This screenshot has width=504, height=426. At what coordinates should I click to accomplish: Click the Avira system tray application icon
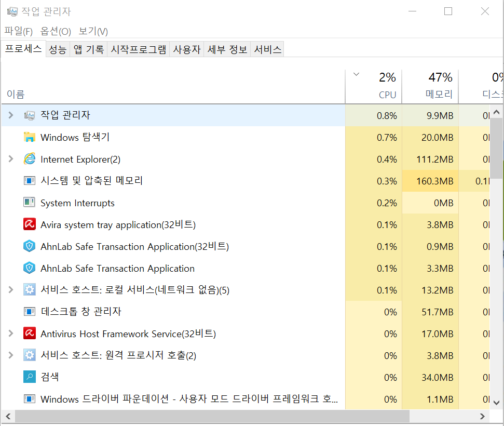click(30, 224)
